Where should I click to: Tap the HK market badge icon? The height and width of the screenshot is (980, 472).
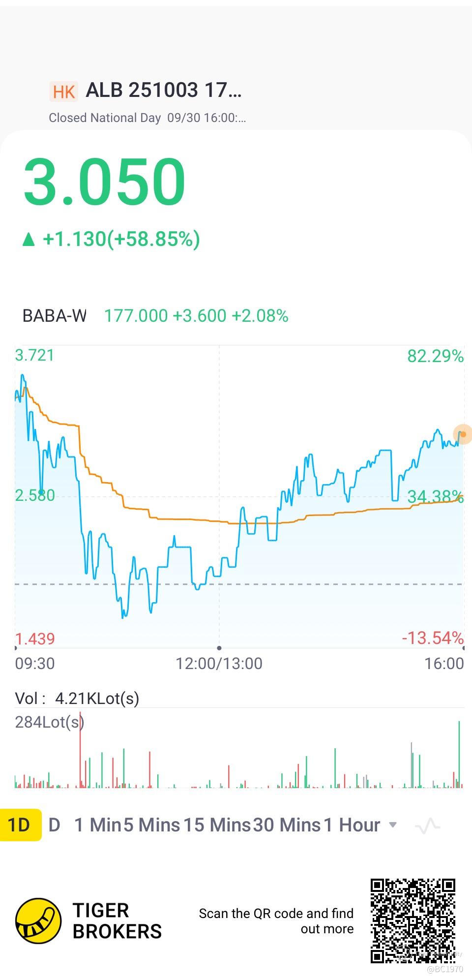(63, 92)
